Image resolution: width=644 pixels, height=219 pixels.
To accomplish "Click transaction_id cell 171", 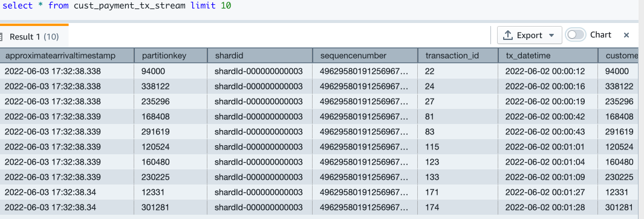I will coord(458,193).
